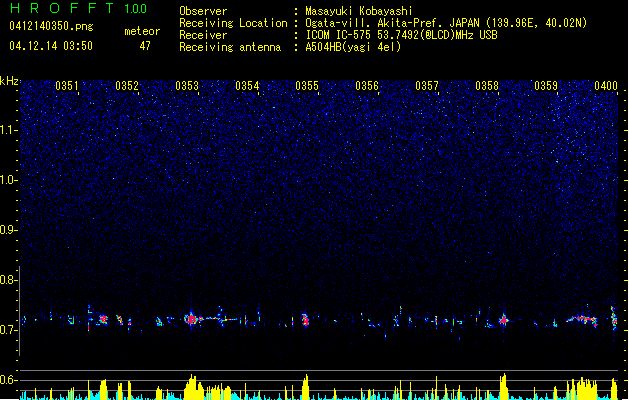Click the 0358 time marker
This screenshot has width=629, height=400.
[x=487, y=86]
